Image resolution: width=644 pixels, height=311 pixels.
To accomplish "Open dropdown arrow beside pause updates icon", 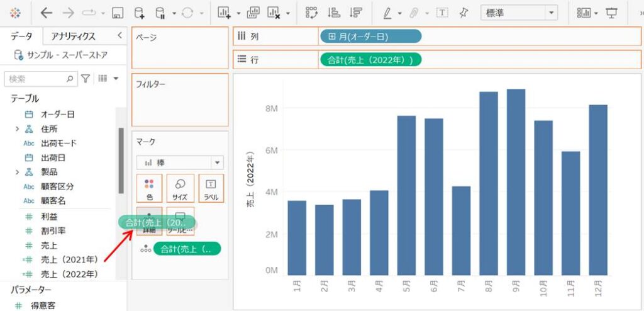I will click(x=174, y=14).
